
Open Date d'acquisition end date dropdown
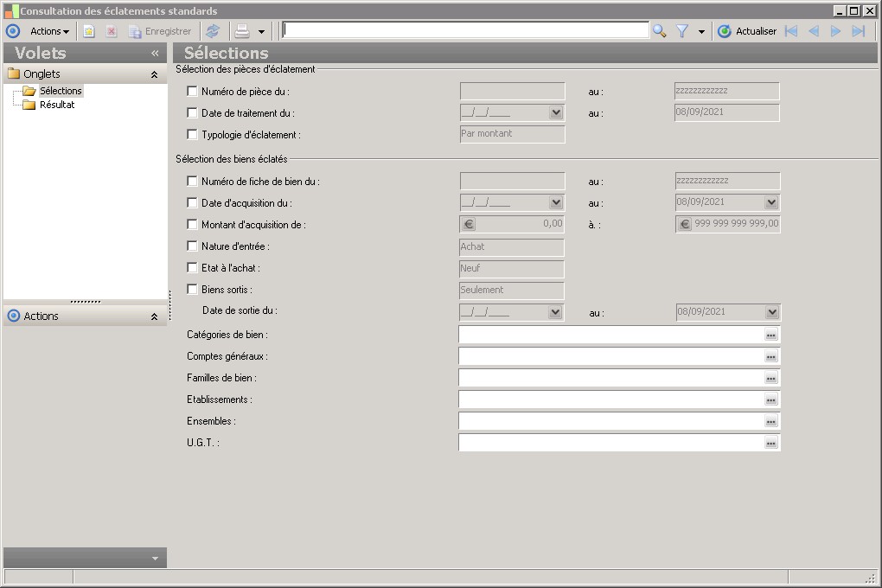pyautogui.click(x=771, y=202)
